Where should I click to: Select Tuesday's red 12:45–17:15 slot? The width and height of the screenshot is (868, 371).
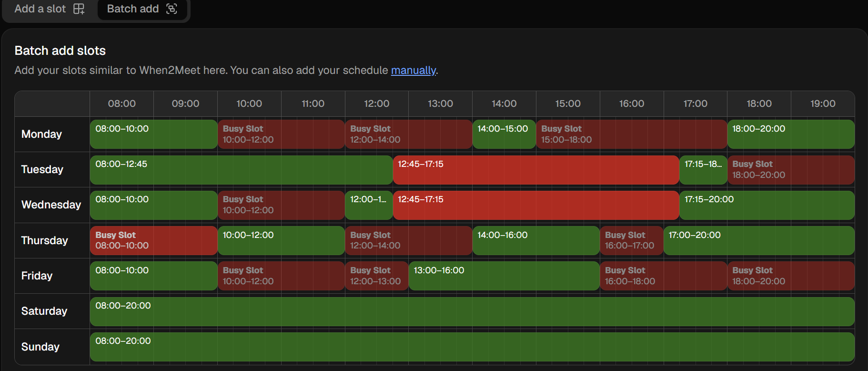point(536,170)
